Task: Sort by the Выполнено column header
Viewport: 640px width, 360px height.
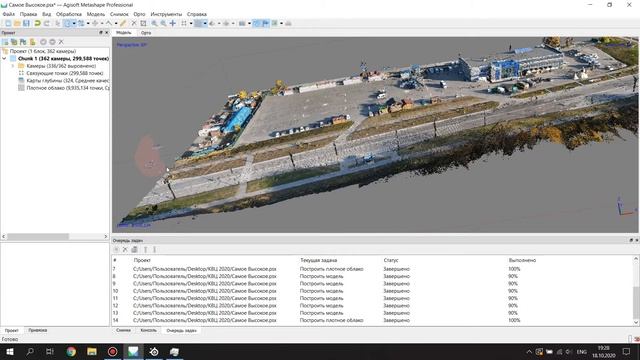Action: (x=522, y=260)
